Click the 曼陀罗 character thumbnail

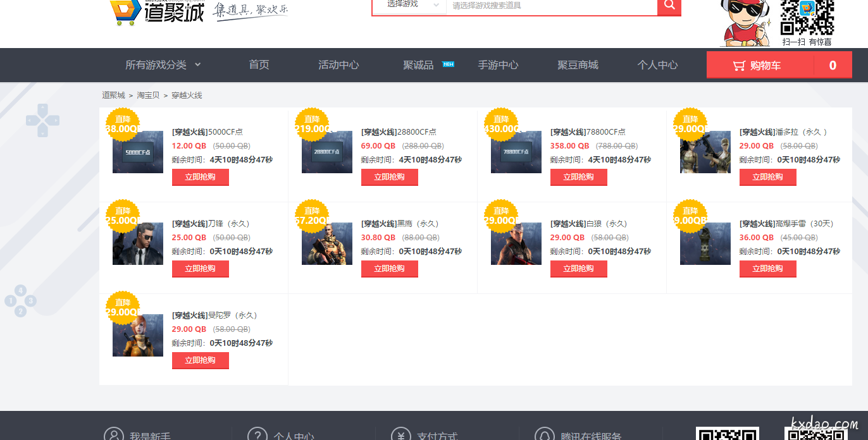click(138, 335)
